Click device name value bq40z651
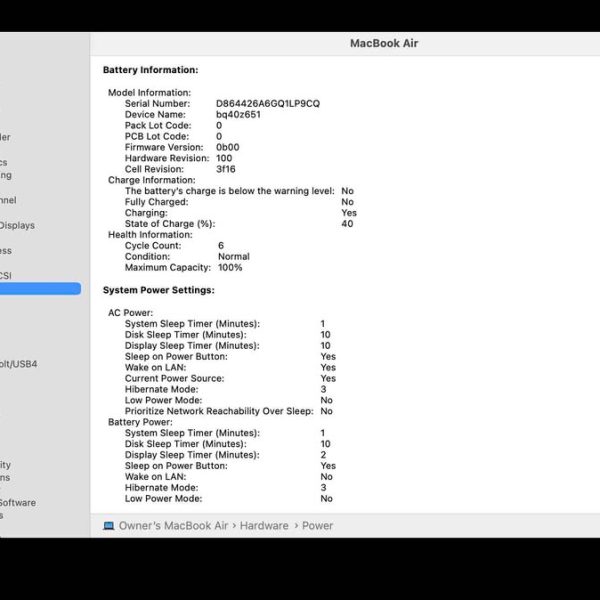The height and width of the screenshot is (600, 600). [238, 114]
